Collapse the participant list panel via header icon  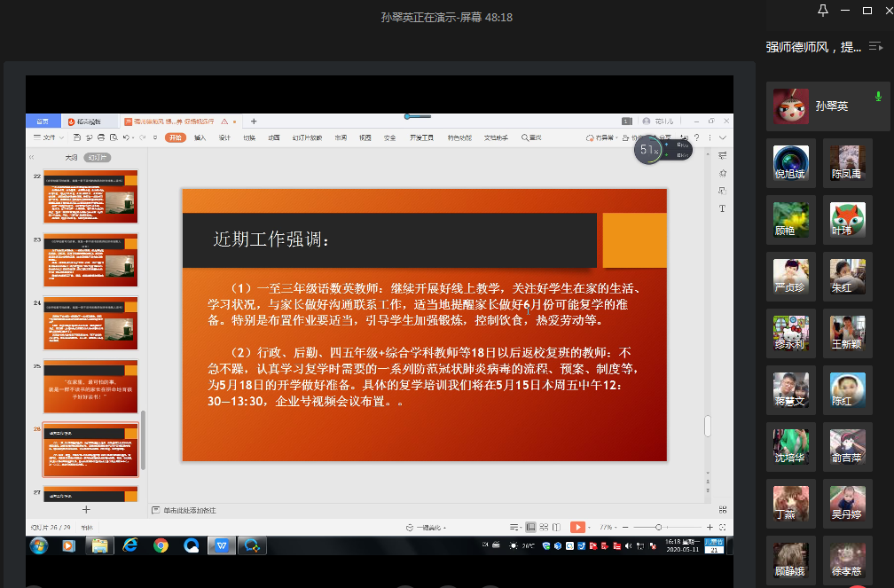point(875,47)
